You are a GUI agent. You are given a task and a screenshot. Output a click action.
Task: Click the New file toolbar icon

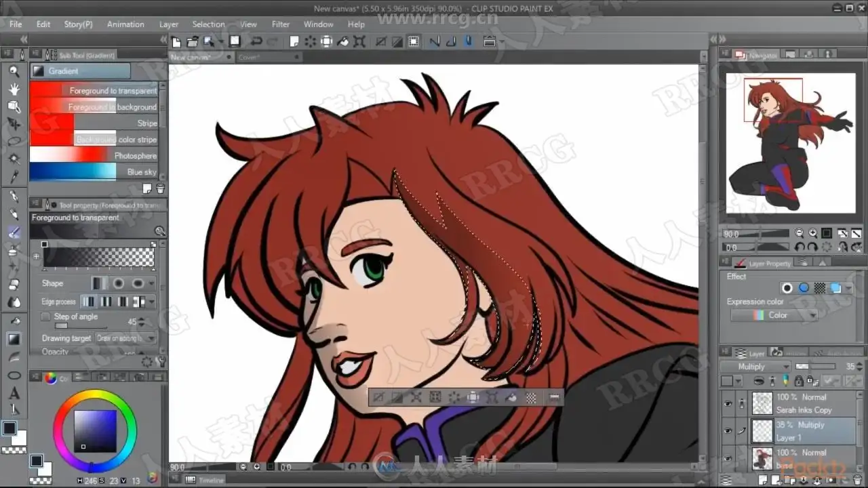pyautogui.click(x=176, y=41)
